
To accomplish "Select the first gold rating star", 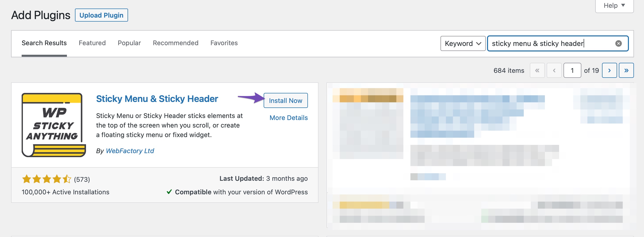I will click(x=27, y=179).
